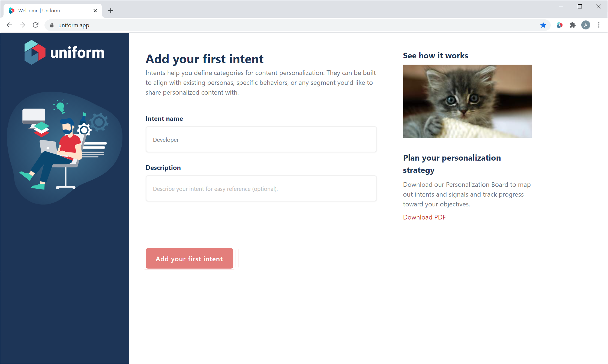Image resolution: width=608 pixels, height=364 pixels.
Task: Click the address bar URL
Action: (74, 25)
